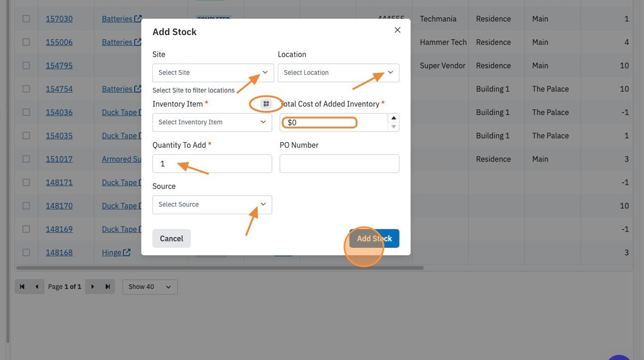
Task: Click the PO Number input field
Action: click(339, 163)
